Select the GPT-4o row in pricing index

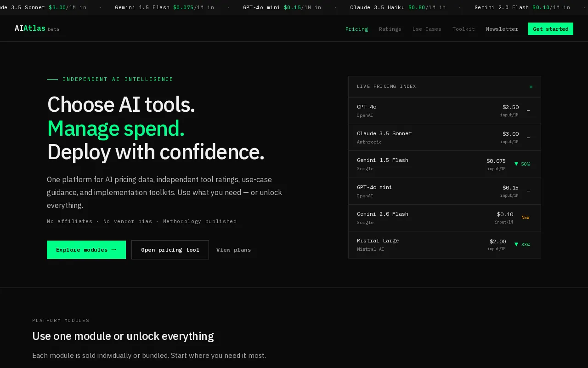pyautogui.click(x=444, y=111)
